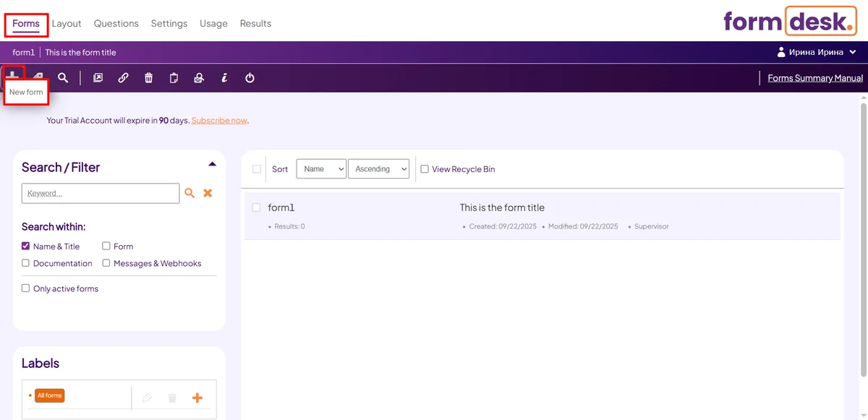Click the chain link icon in toolbar
Image resolution: width=868 pixels, height=420 pixels.
(123, 78)
